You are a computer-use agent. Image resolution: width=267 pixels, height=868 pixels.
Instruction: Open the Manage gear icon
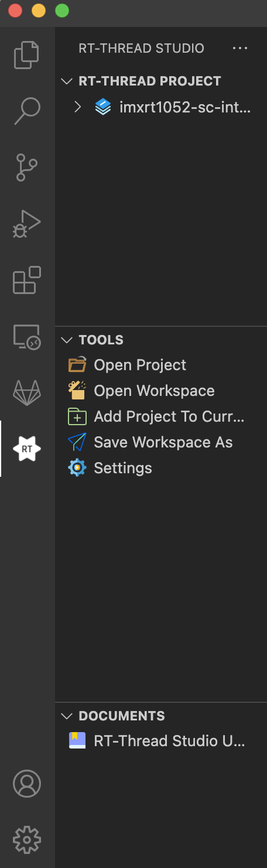27,840
